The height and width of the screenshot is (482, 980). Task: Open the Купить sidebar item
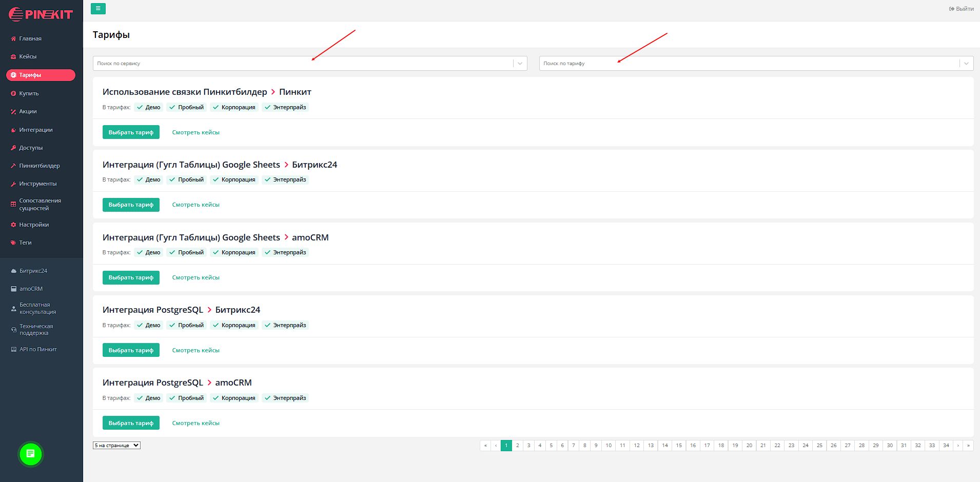pyautogui.click(x=29, y=93)
